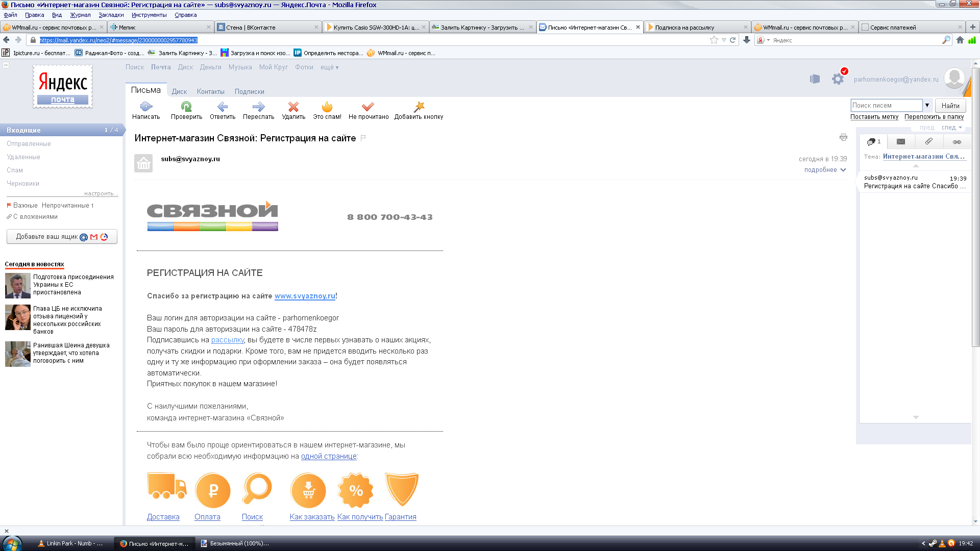
Task: Open the одной странице link
Action: coord(329,456)
